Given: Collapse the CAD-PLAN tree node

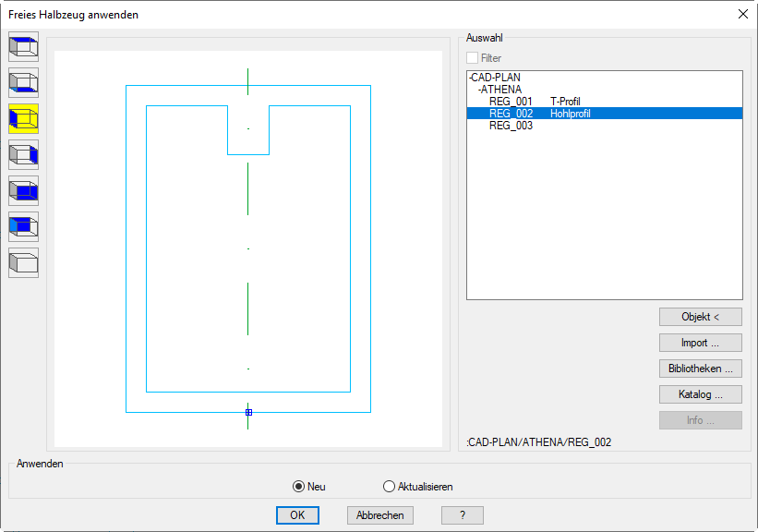Looking at the screenshot, I should coord(470,78).
